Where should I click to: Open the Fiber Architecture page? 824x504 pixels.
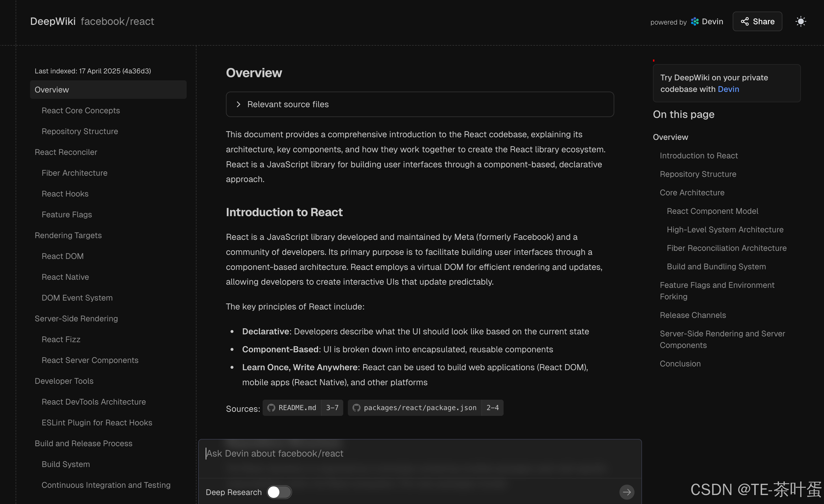click(x=74, y=173)
